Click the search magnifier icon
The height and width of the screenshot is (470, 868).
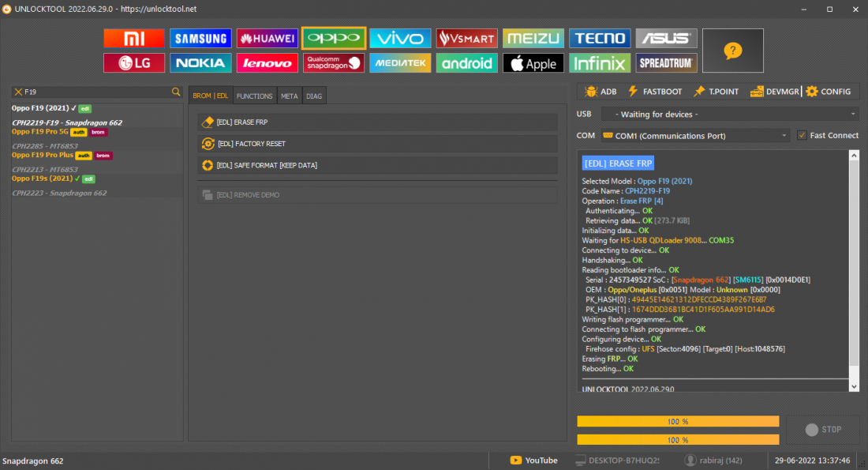tap(176, 92)
